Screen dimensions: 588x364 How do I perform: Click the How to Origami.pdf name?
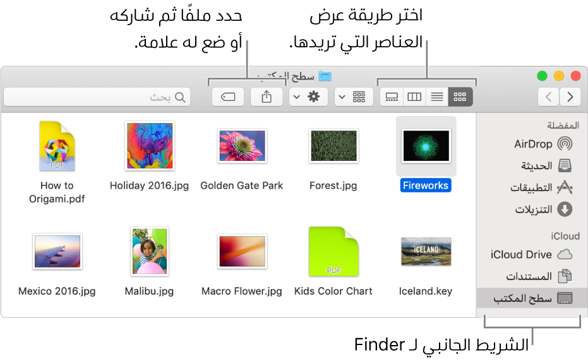click(x=57, y=192)
